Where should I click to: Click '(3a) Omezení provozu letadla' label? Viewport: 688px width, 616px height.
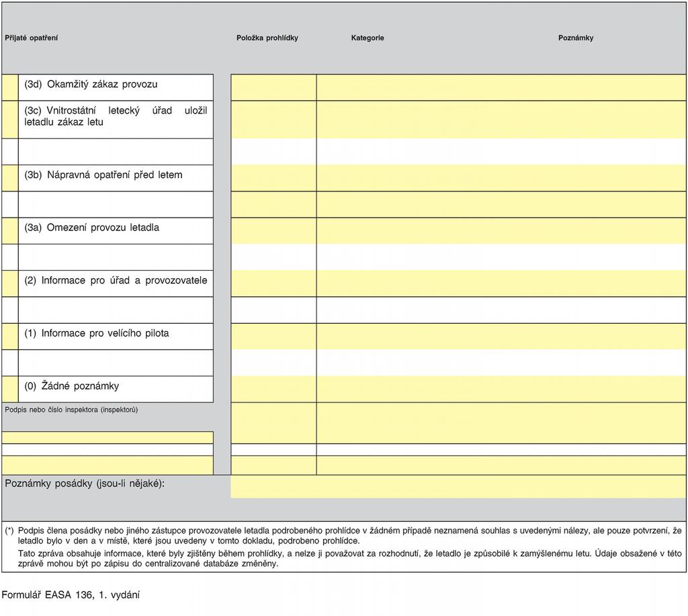(91, 228)
